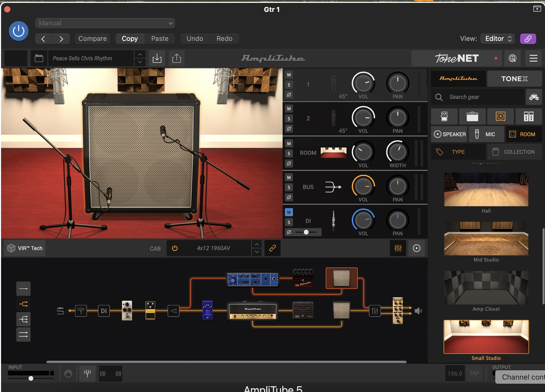Toggle the CAB power button

pyautogui.click(x=175, y=248)
